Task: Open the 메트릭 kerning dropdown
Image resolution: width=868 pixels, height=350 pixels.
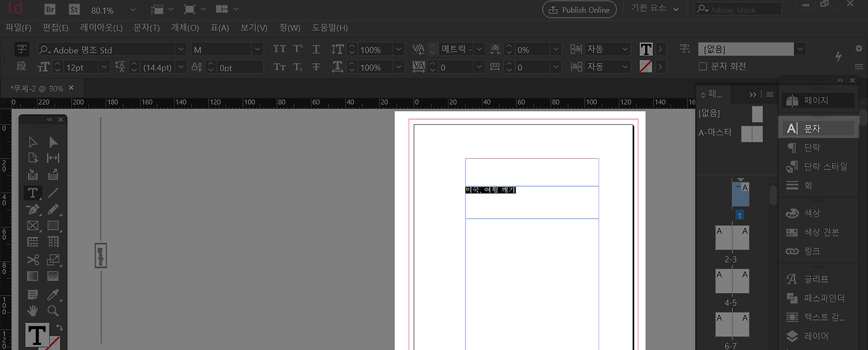Action: (479, 50)
